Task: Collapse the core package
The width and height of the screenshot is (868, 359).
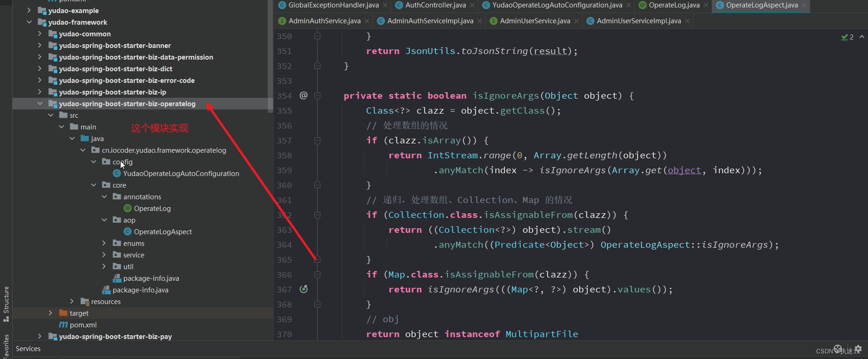Action: tap(93, 185)
